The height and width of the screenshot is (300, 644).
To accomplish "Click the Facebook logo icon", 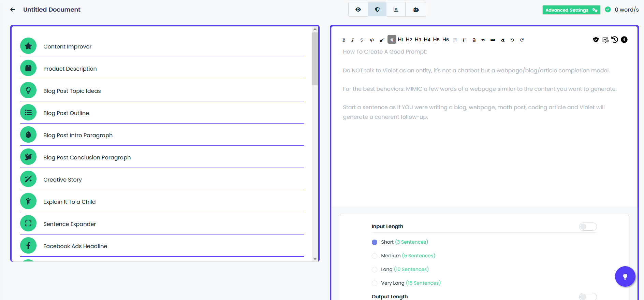I will [x=28, y=245].
